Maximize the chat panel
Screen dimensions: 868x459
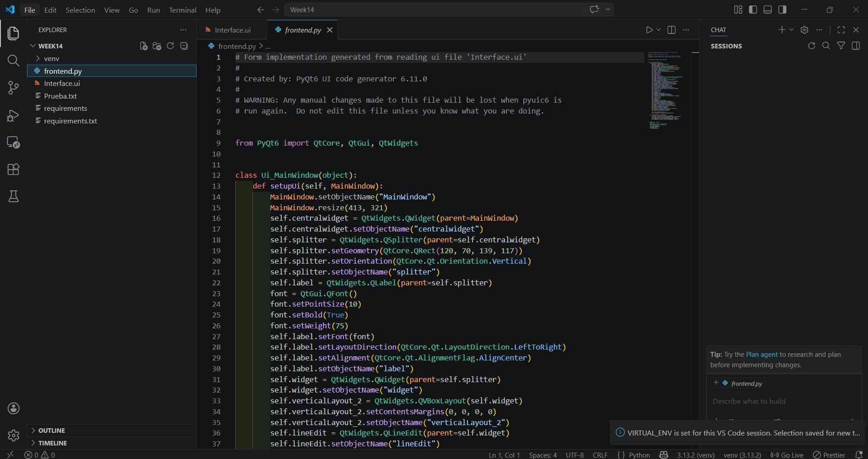click(841, 30)
